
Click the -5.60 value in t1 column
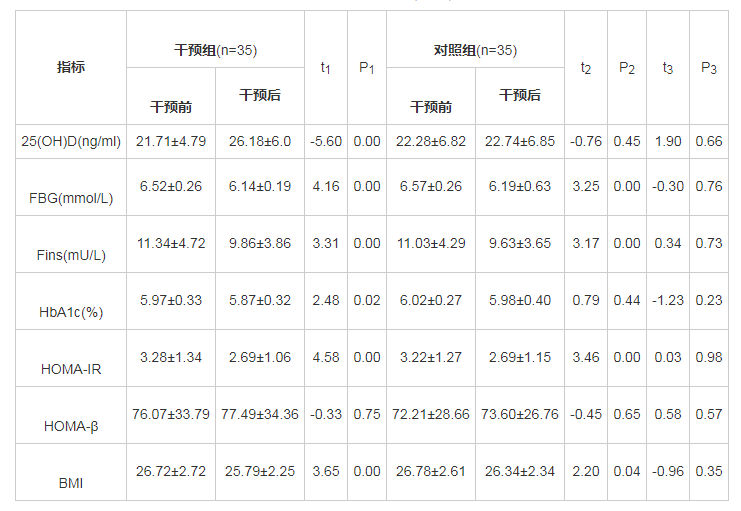point(326,141)
